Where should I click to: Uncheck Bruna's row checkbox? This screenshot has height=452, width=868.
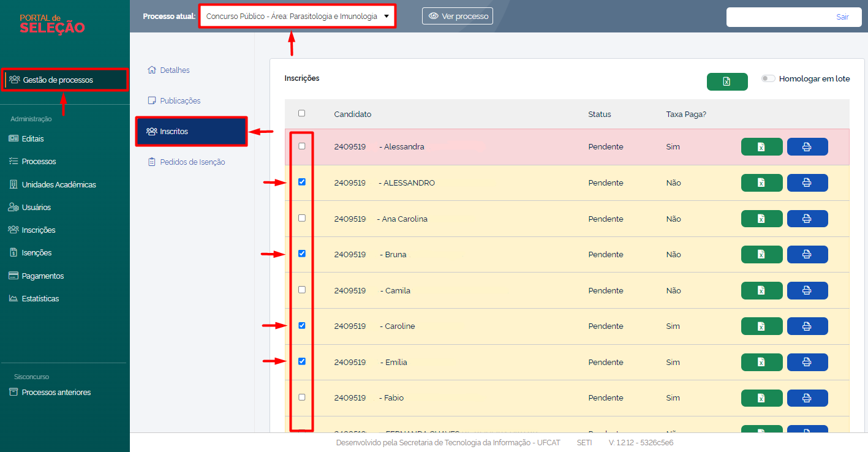[x=301, y=254]
